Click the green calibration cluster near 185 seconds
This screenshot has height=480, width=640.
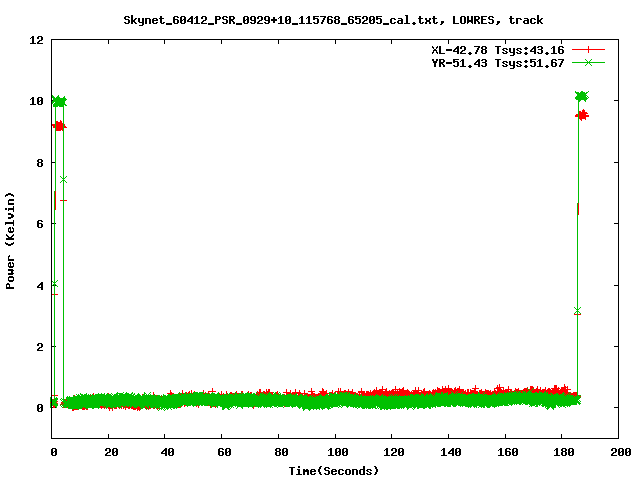pyautogui.click(x=582, y=96)
